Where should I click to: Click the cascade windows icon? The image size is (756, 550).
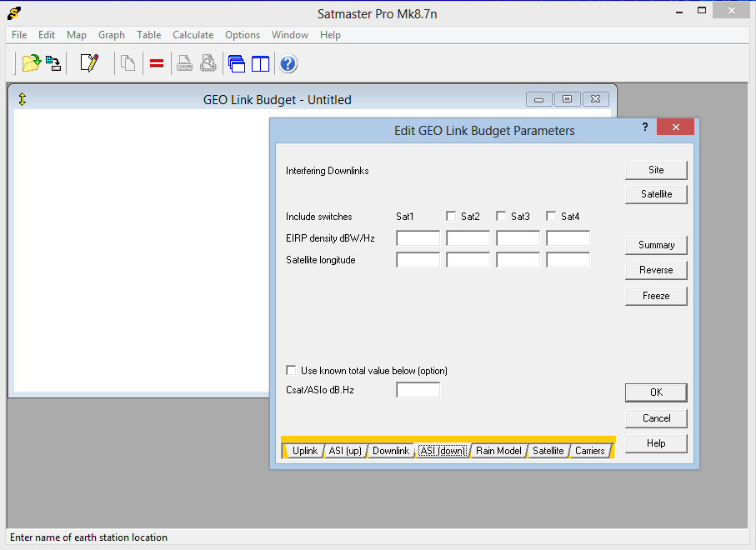click(x=236, y=63)
